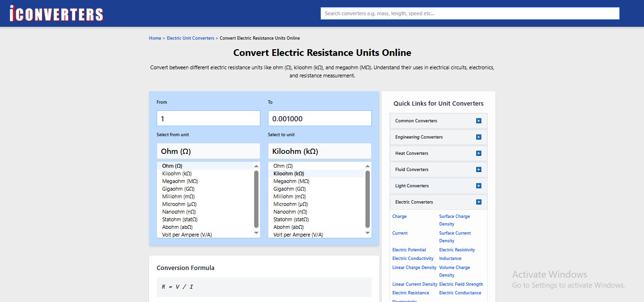Open the Inductance converter link

(x=450, y=259)
